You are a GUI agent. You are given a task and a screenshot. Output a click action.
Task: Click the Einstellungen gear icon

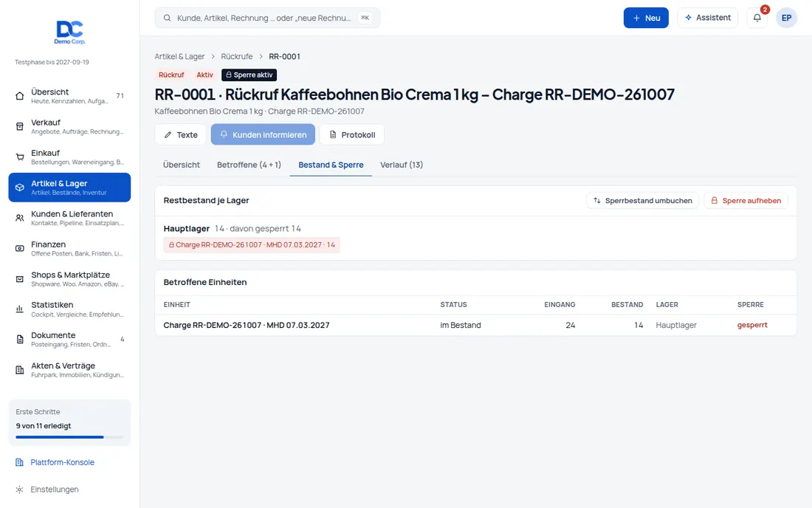pos(20,490)
